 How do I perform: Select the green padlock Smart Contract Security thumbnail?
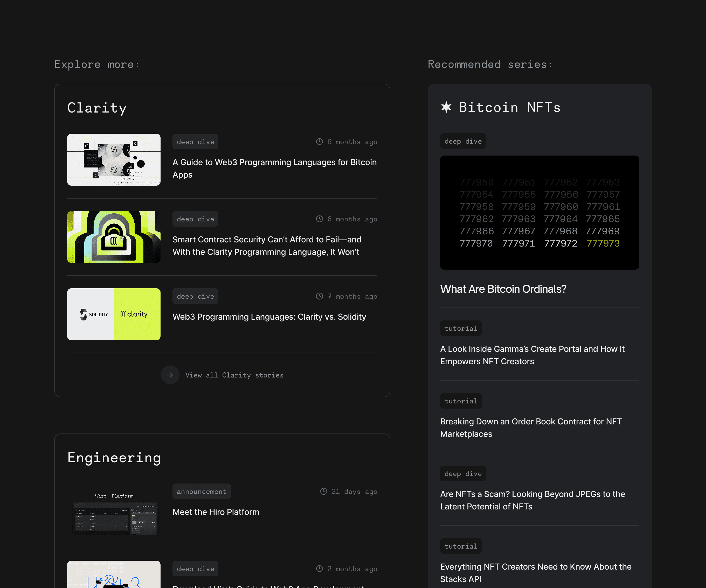(114, 237)
